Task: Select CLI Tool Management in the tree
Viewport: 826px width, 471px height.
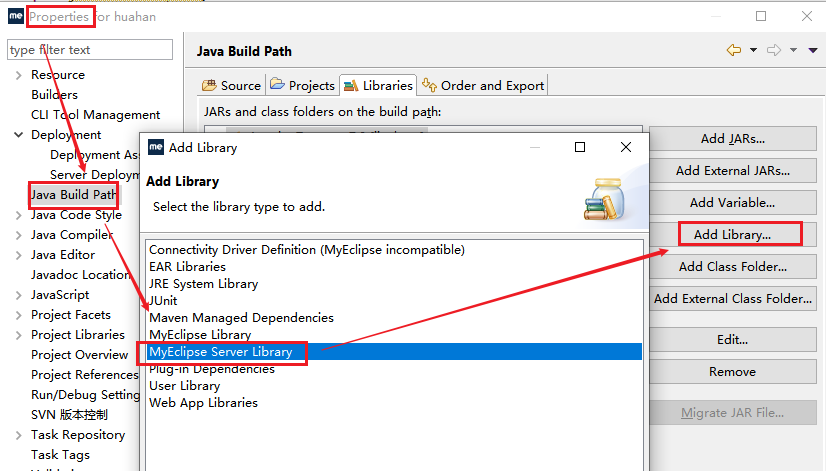Action: (x=95, y=115)
